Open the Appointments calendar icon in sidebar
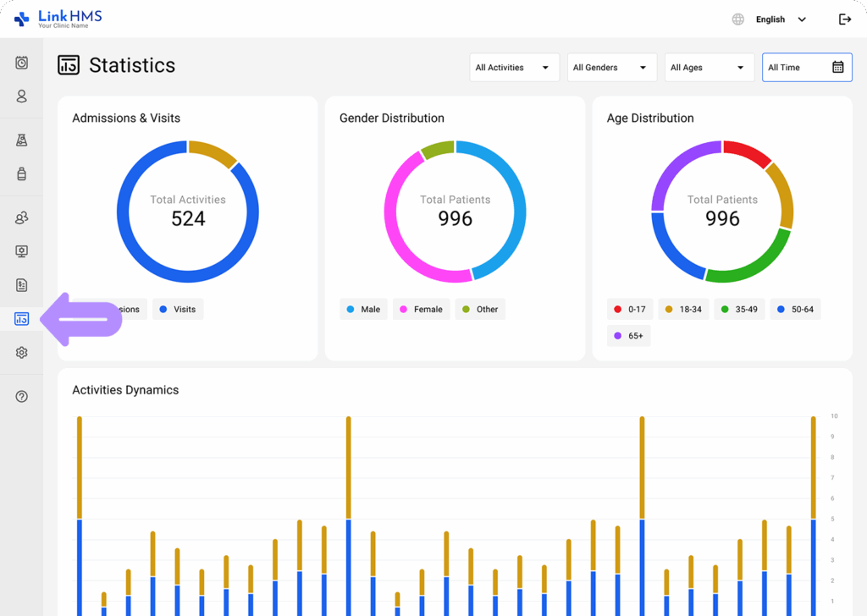 (20, 62)
